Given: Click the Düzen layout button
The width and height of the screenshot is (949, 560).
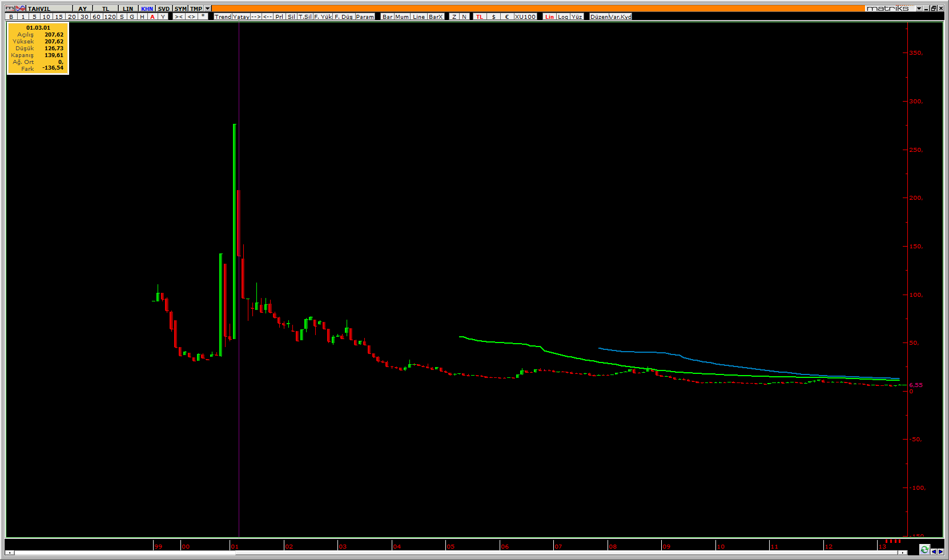Looking at the screenshot, I should [x=599, y=17].
